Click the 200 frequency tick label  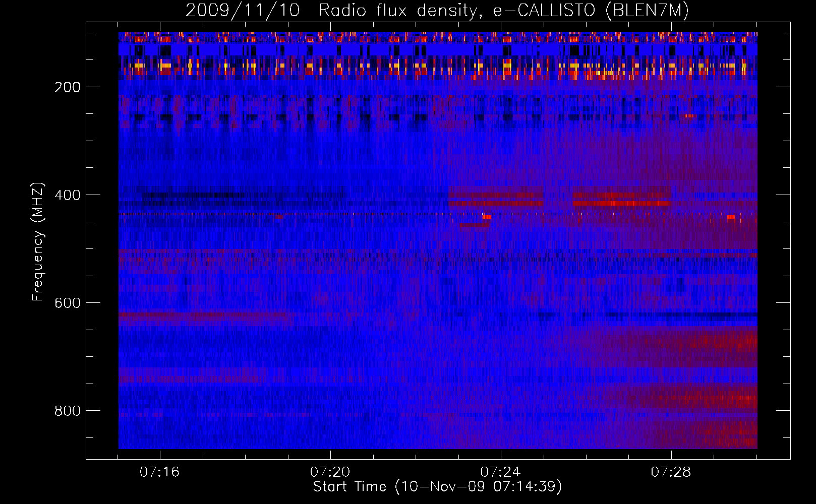68,87
